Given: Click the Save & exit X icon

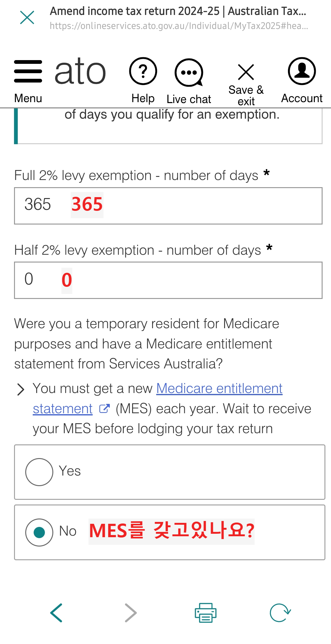Looking at the screenshot, I should pos(246,72).
